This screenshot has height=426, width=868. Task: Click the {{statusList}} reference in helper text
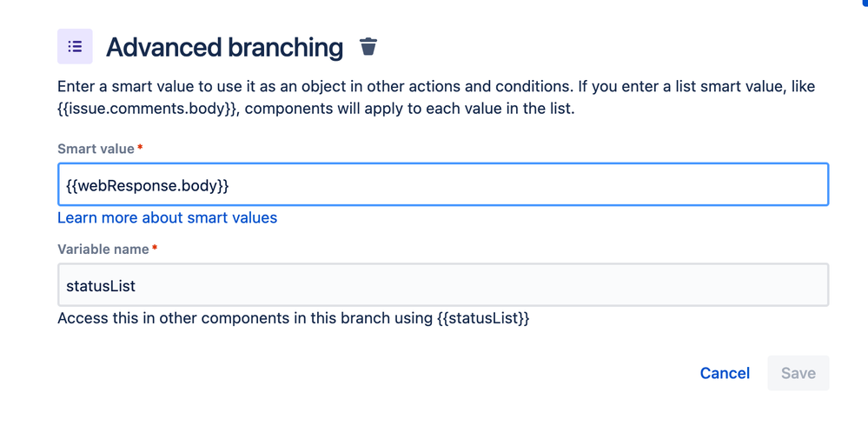pos(482,318)
